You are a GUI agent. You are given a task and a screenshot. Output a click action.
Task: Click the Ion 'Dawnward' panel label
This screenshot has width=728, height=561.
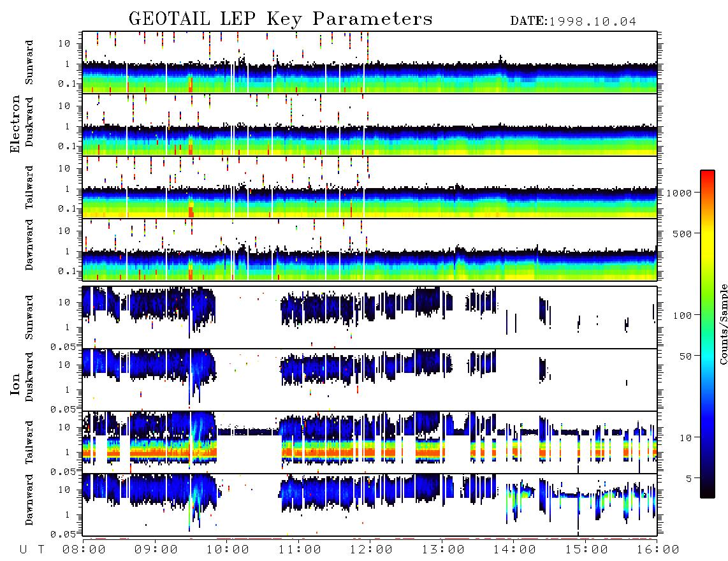(x=29, y=500)
